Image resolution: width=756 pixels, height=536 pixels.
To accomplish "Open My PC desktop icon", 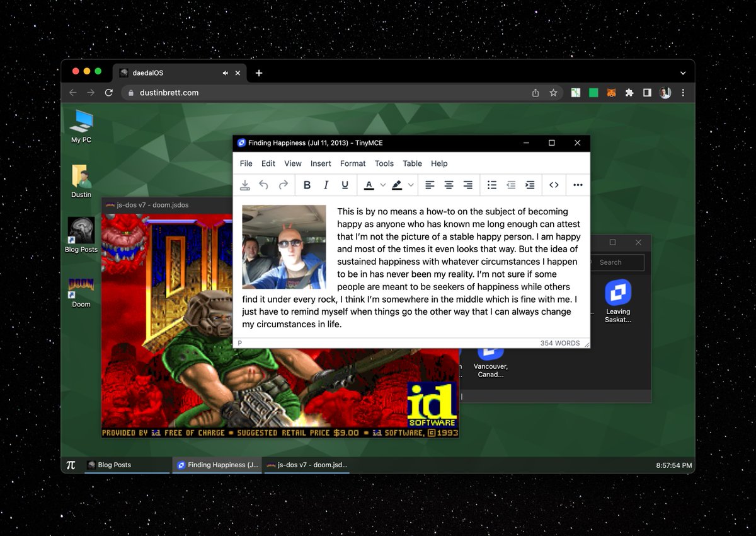I will pyautogui.click(x=81, y=126).
